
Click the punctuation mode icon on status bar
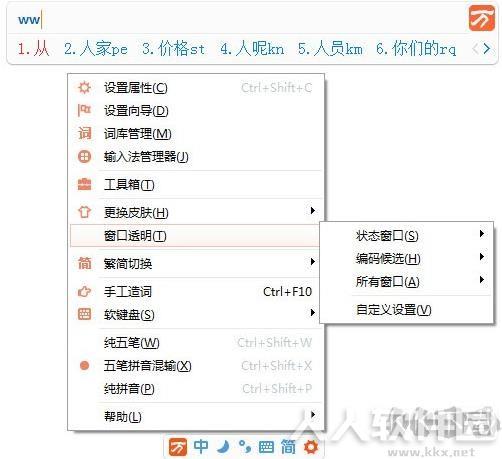pyautogui.click(x=245, y=447)
